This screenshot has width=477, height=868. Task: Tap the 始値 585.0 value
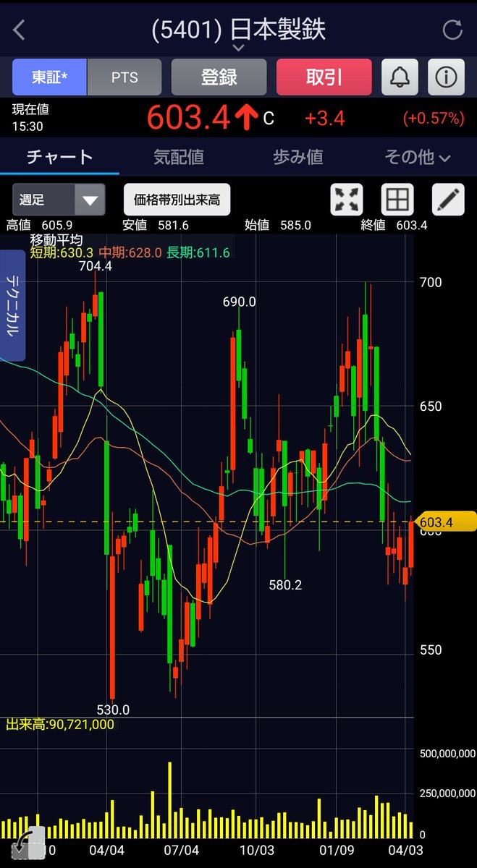(x=278, y=225)
